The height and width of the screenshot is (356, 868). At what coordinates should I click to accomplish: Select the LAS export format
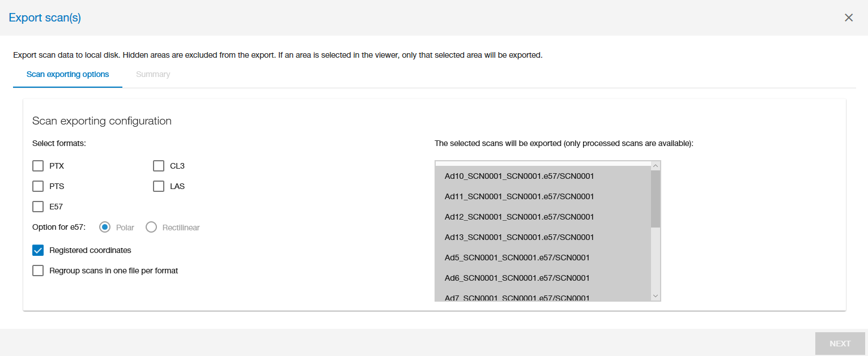point(159,186)
